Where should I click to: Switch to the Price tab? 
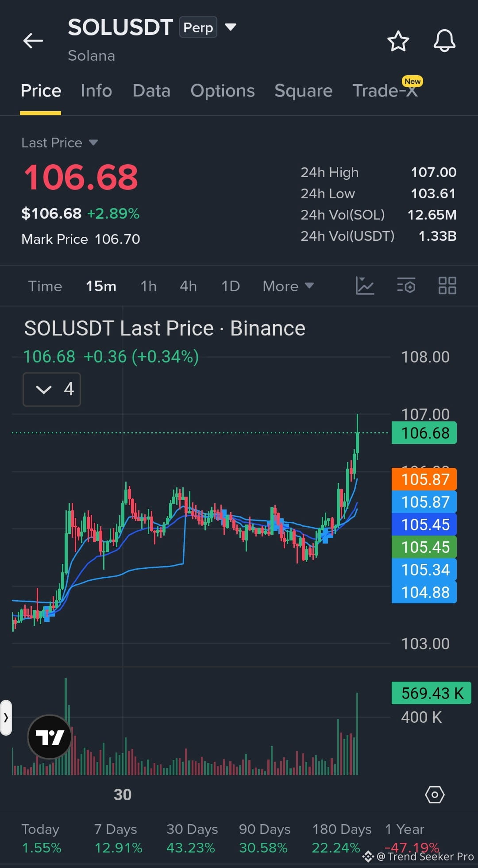[41, 91]
